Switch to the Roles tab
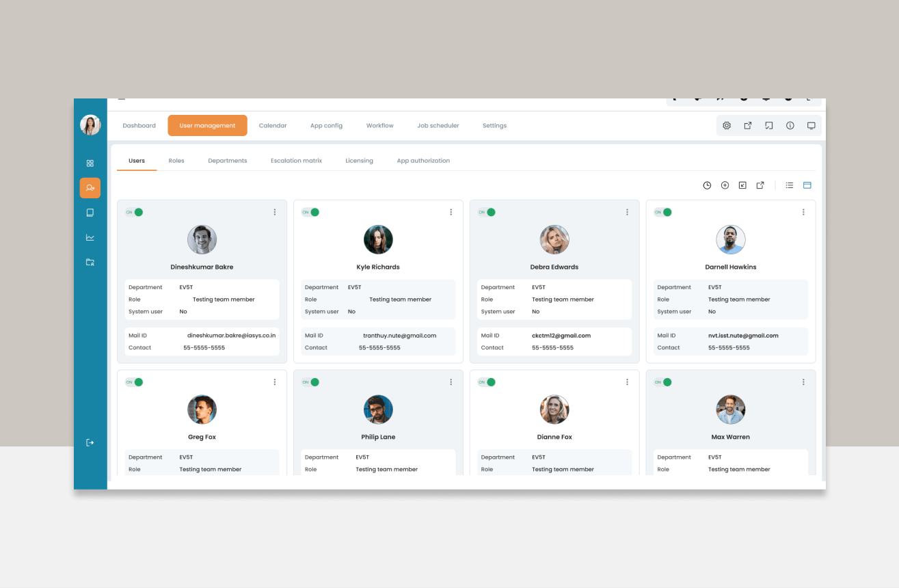 (x=176, y=161)
